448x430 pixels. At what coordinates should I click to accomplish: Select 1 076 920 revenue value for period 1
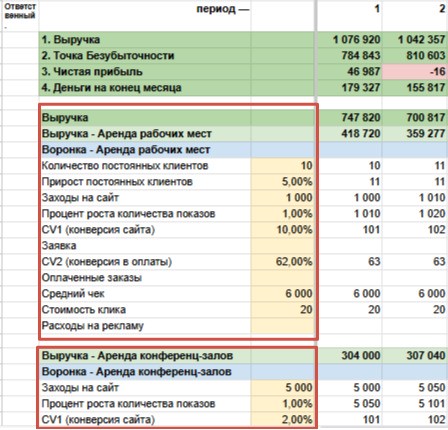click(349, 40)
